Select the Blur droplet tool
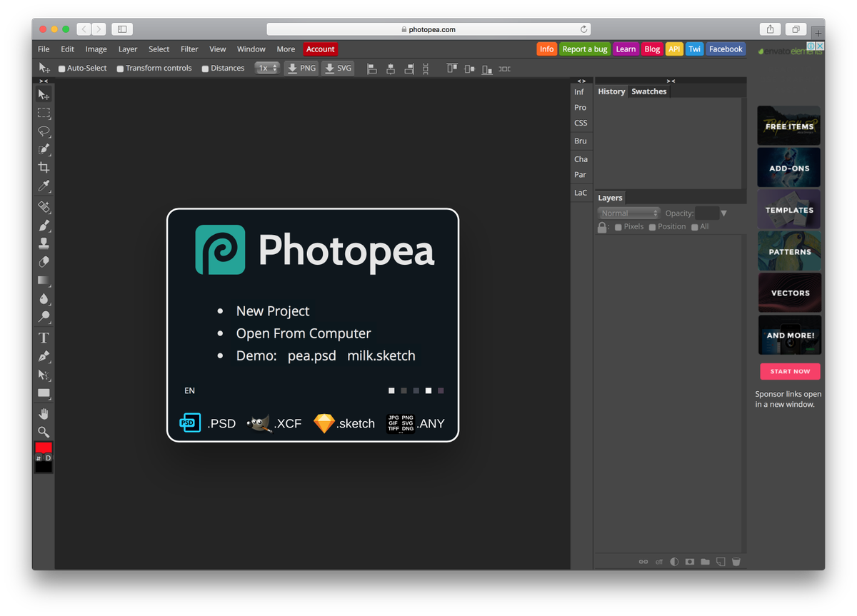Image resolution: width=857 pixels, height=616 pixels. [x=44, y=298]
